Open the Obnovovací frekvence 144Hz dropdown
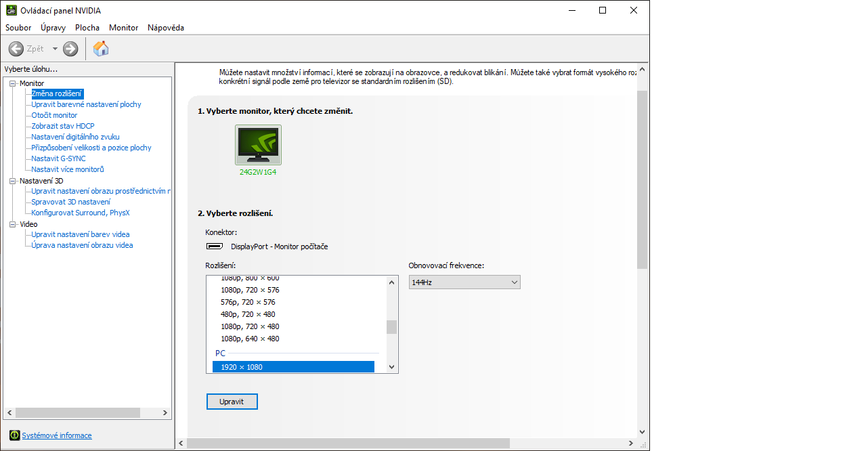Image resolution: width=868 pixels, height=451 pixels. 464,282
